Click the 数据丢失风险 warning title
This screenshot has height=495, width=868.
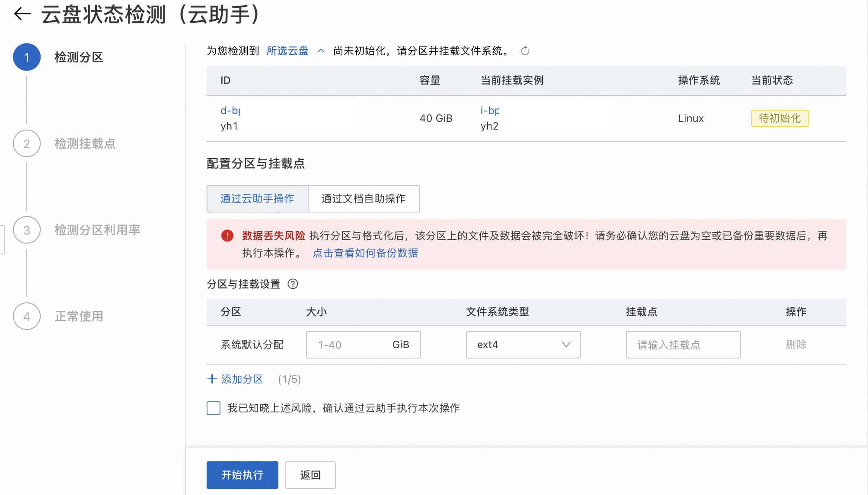click(x=274, y=235)
